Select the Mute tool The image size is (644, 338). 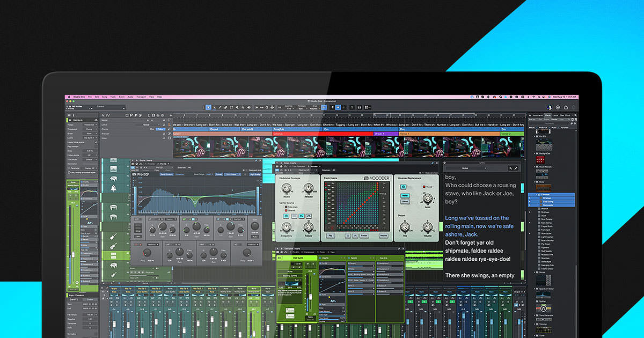(238, 107)
